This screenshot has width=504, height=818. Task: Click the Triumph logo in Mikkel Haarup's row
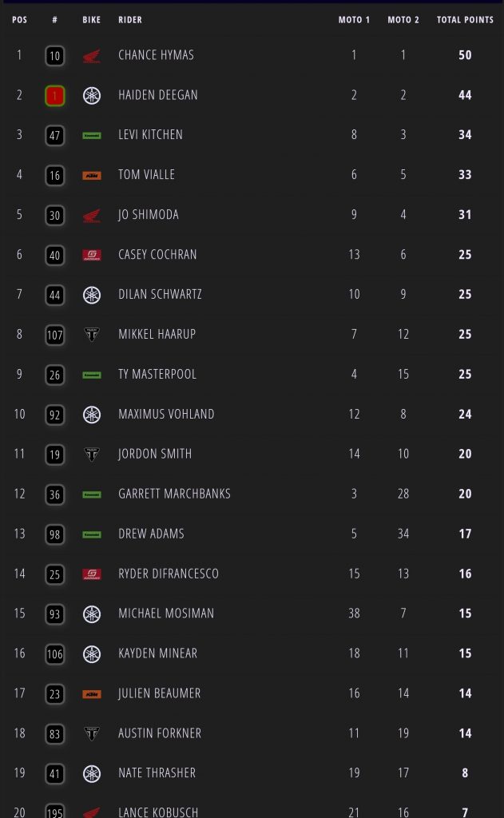(x=92, y=335)
